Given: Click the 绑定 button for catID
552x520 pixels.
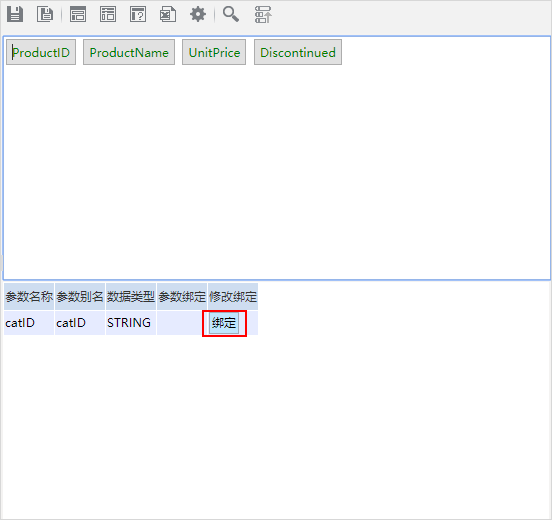Looking at the screenshot, I should coord(224,323).
